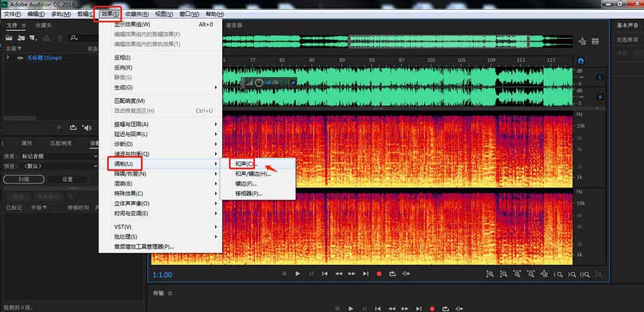Adjust the volume knob on the HUD
The height and width of the screenshot is (312, 644).
click(259, 83)
